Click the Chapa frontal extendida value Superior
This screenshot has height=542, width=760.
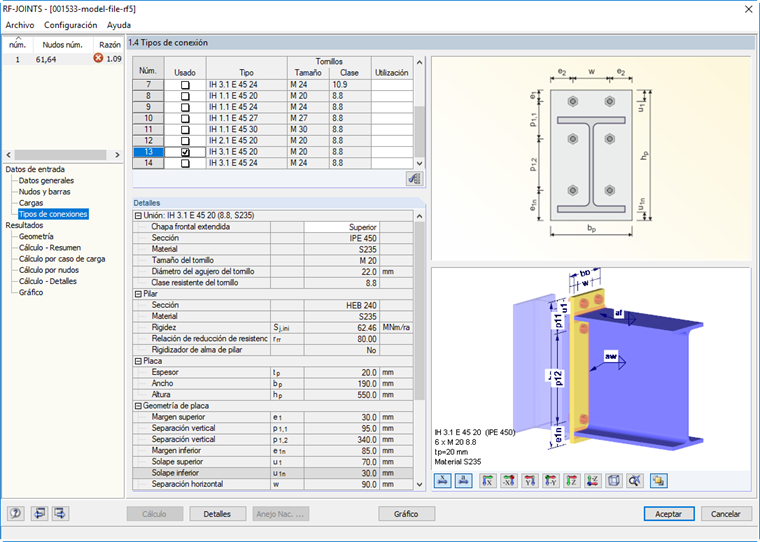pyautogui.click(x=342, y=227)
